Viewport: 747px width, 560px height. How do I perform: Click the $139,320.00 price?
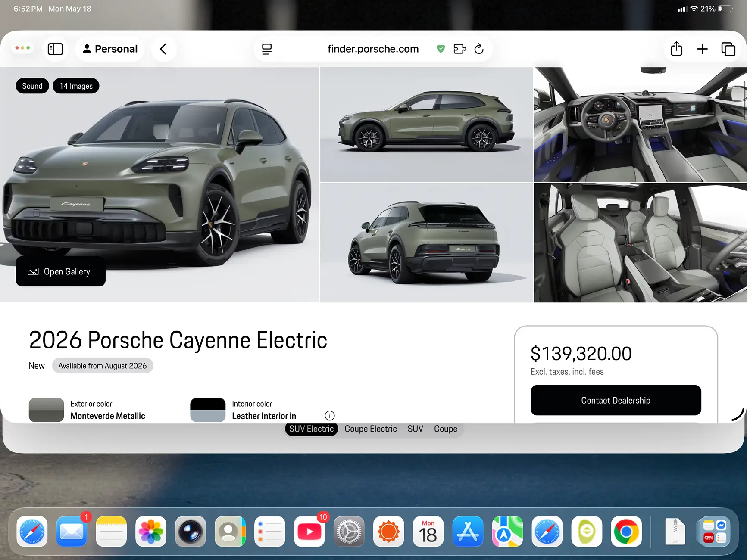(581, 354)
